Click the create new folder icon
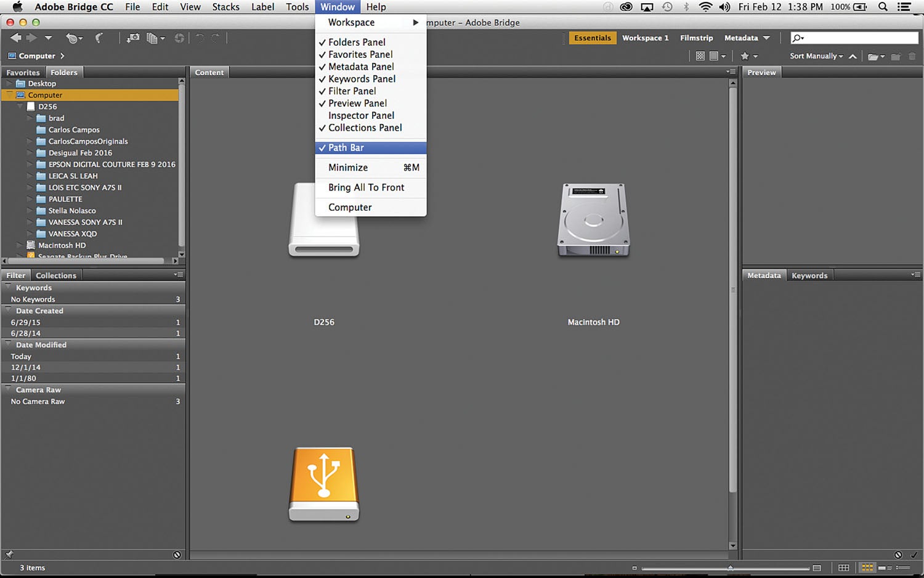Screen dimensions: 924x578 (x=896, y=56)
